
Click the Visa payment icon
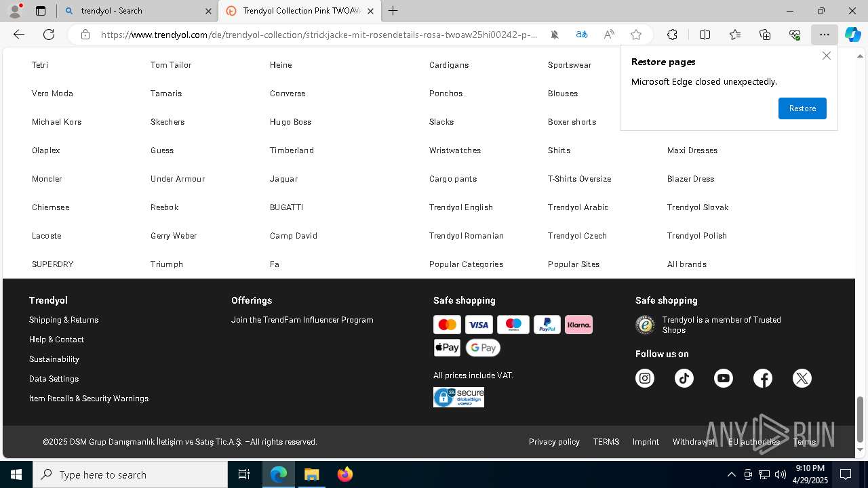(x=479, y=325)
